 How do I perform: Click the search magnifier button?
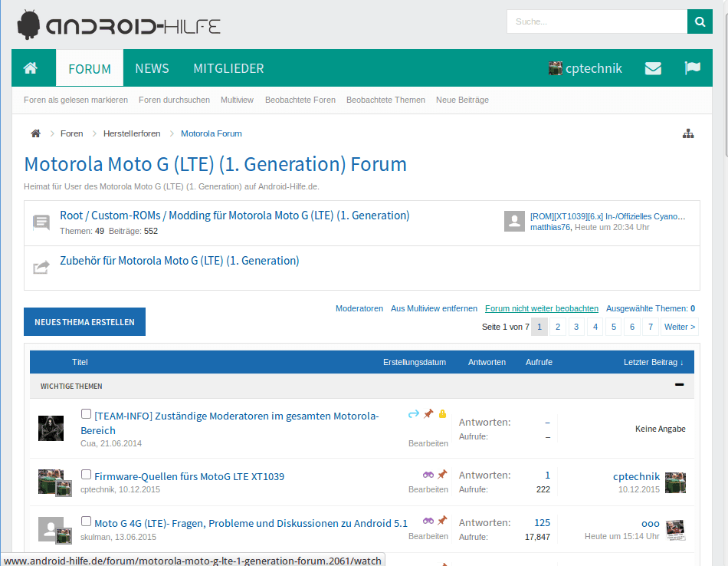[x=700, y=21]
